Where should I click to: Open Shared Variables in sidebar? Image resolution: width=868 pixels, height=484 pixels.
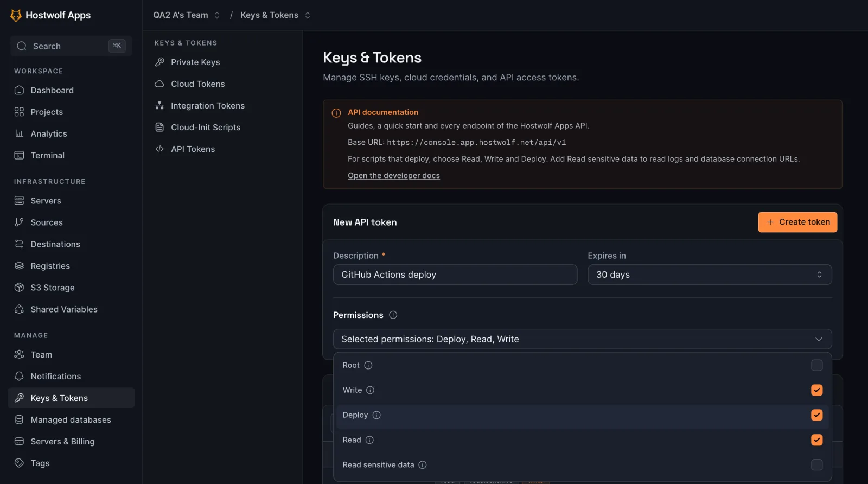click(71, 309)
